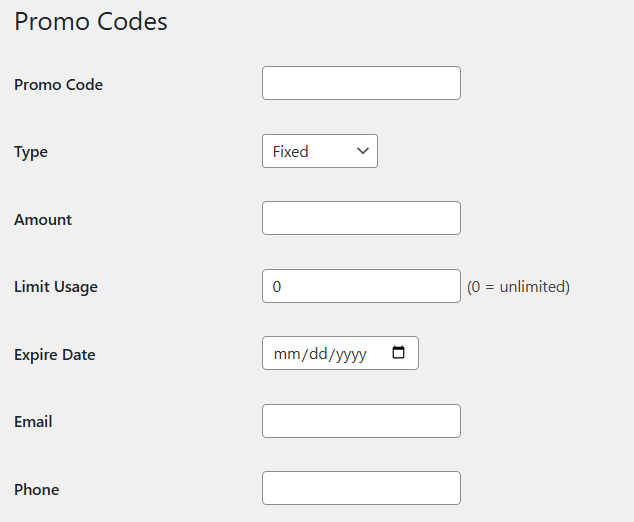Select the Limit Usage number field

pyautogui.click(x=361, y=286)
